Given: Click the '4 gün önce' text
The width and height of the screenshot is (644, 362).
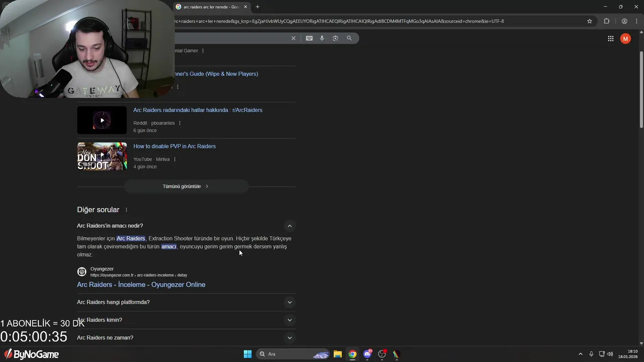Looking at the screenshot, I should [145, 167].
